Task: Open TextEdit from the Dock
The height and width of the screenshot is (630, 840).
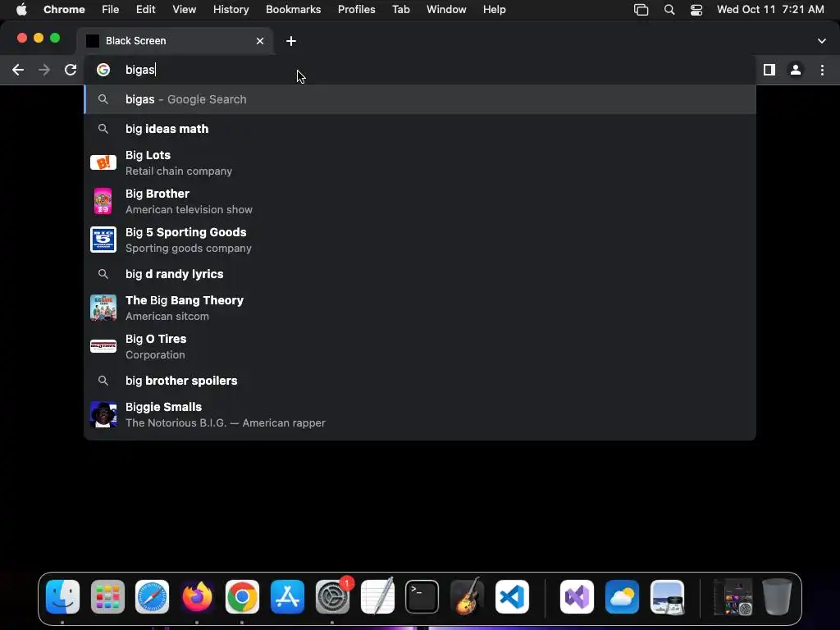Action: tap(377, 596)
